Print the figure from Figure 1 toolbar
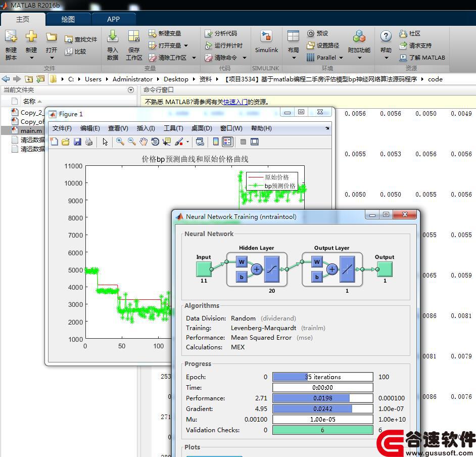 point(89,142)
